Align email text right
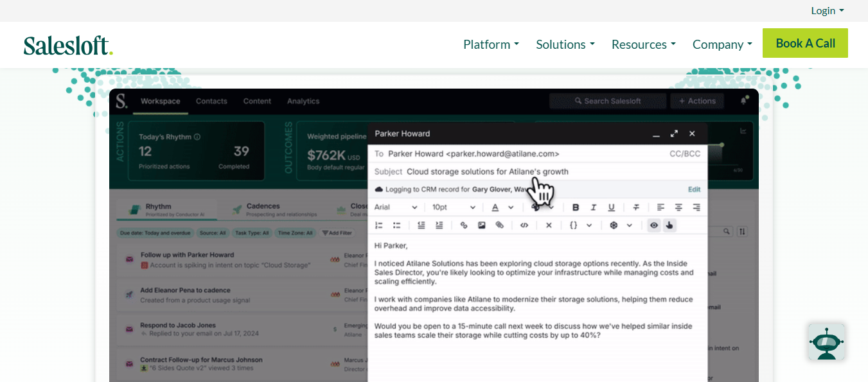The width and height of the screenshot is (868, 382). tap(696, 207)
